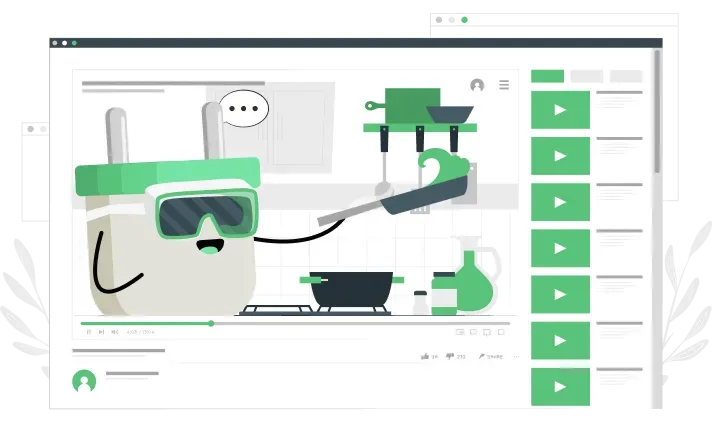Open the user account avatar near the hamburger menu
Image resolution: width=712 pixels, height=436 pixels.
pyautogui.click(x=477, y=85)
